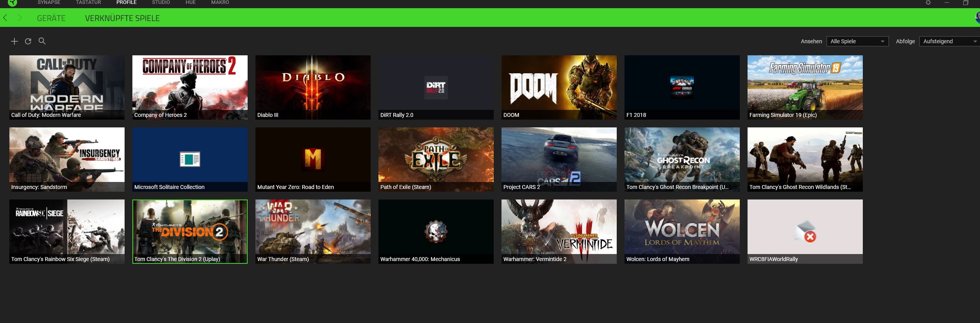Open the Ansehen 'Alle Spiele' dropdown
This screenshot has width=980, height=323.
[x=857, y=41]
